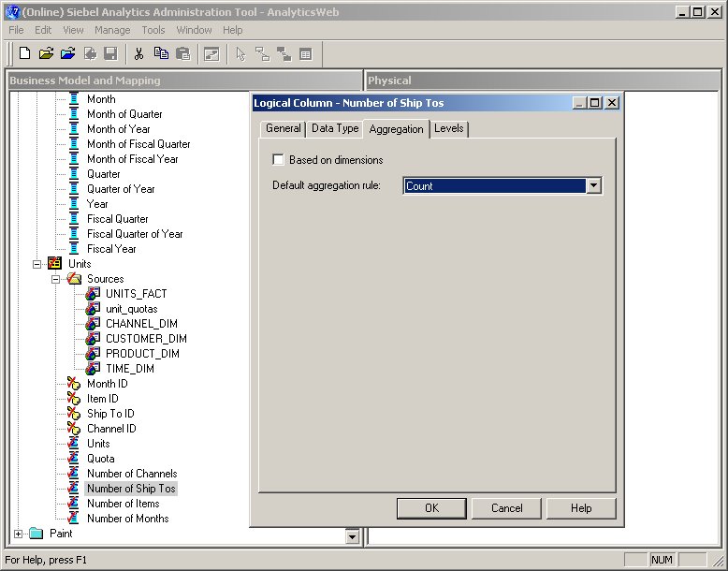Screen dimensions: 728x571
Task: Collapse the Units table node
Action: [x=36, y=264]
